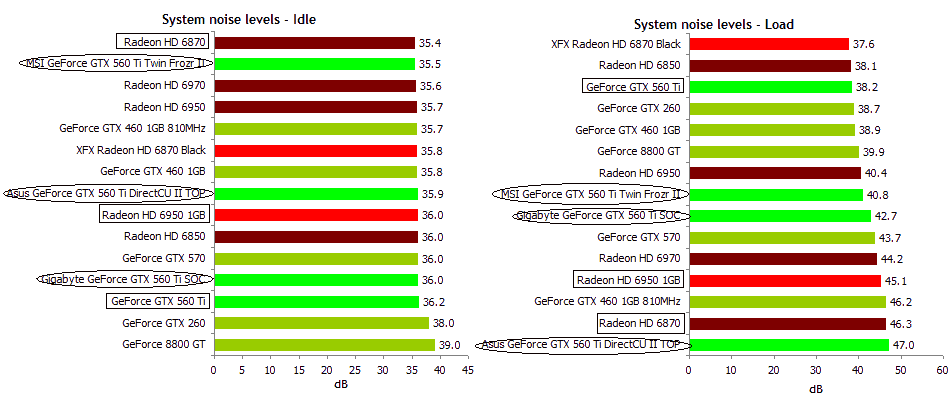
Task: Click 'GeForce 8800 GT' label in Load chart
Action: click(639, 151)
